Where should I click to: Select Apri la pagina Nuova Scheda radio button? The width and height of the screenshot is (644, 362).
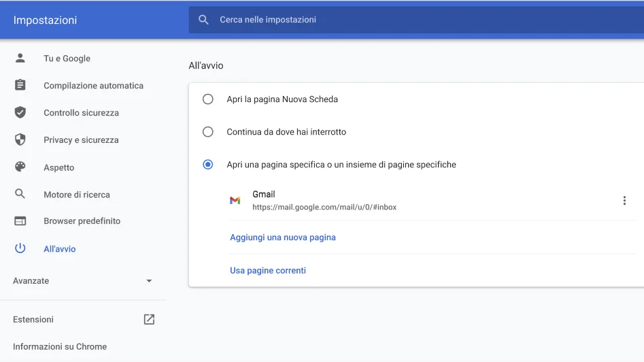point(208,99)
